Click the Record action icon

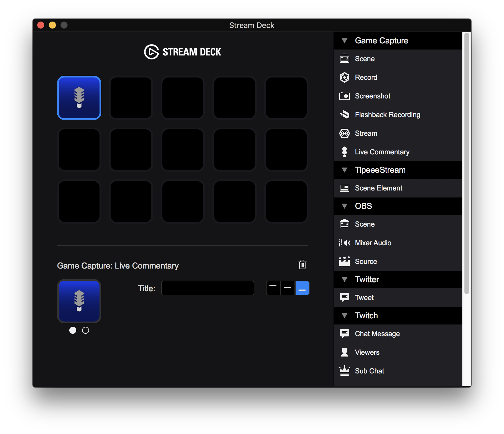click(345, 77)
